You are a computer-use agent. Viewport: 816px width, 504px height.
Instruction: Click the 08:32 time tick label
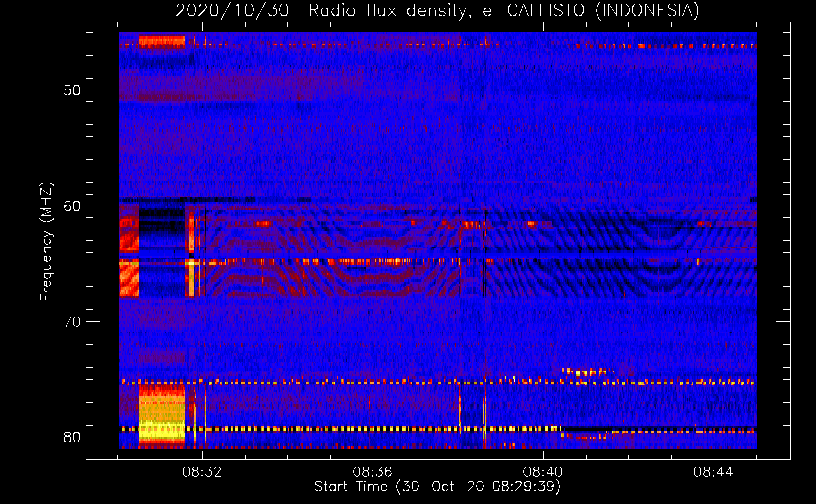pos(202,472)
